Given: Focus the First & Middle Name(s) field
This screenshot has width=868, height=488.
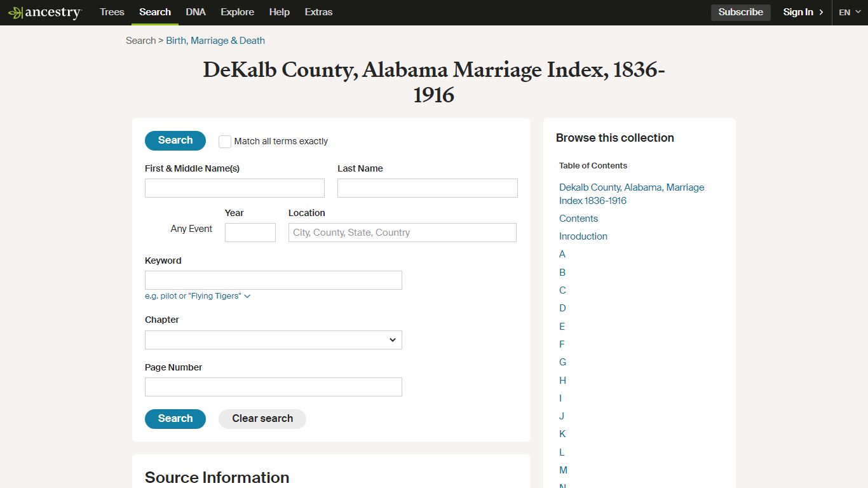Looking at the screenshot, I should pyautogui.click(x=234, y=188).
